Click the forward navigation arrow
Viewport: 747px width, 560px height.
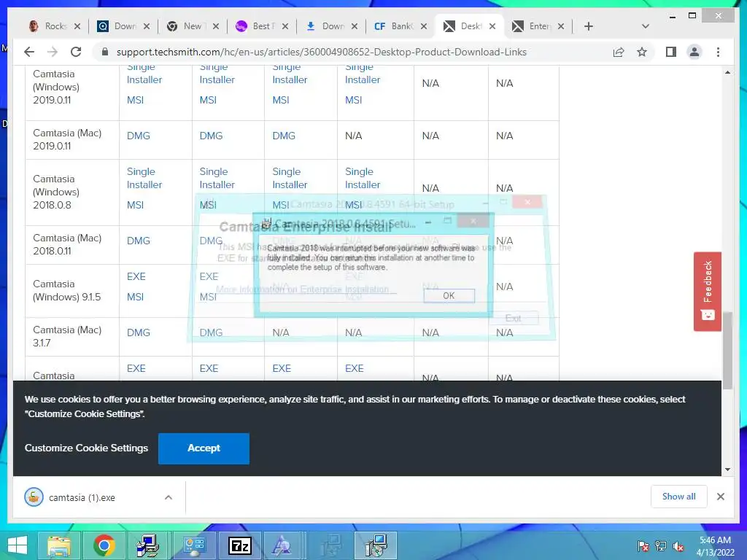point(53,52)
